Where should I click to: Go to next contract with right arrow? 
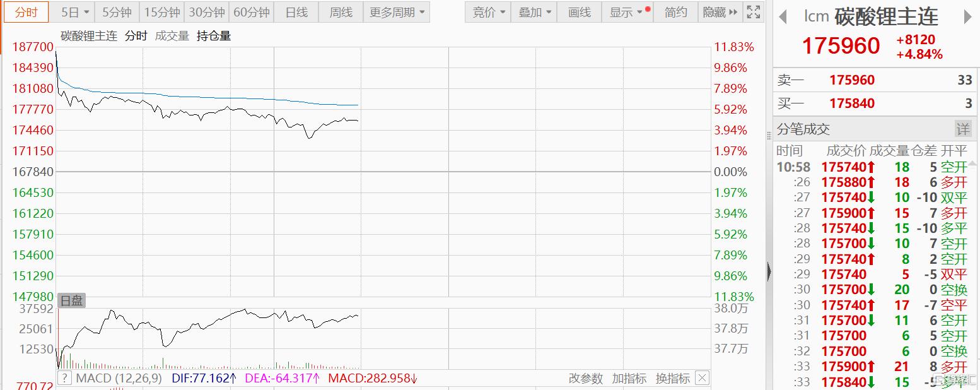pyautogui.click(x=968, y=17)
